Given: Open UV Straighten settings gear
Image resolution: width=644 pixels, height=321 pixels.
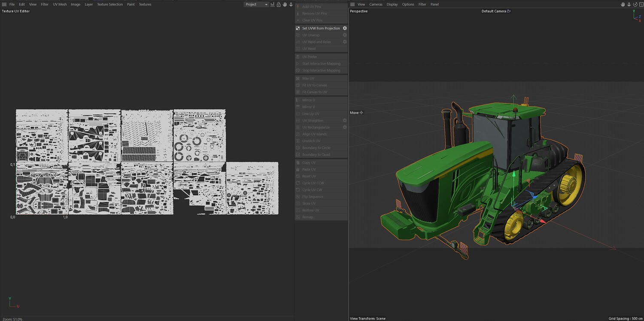Looking at the screenshot, I should pyautogui.click(x=344, y=121).
